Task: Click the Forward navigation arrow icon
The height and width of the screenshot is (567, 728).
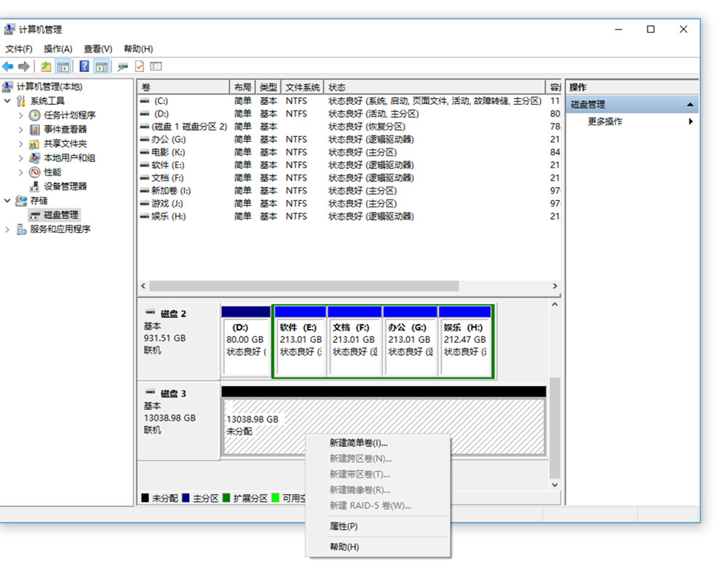Action: coord(24,66)
